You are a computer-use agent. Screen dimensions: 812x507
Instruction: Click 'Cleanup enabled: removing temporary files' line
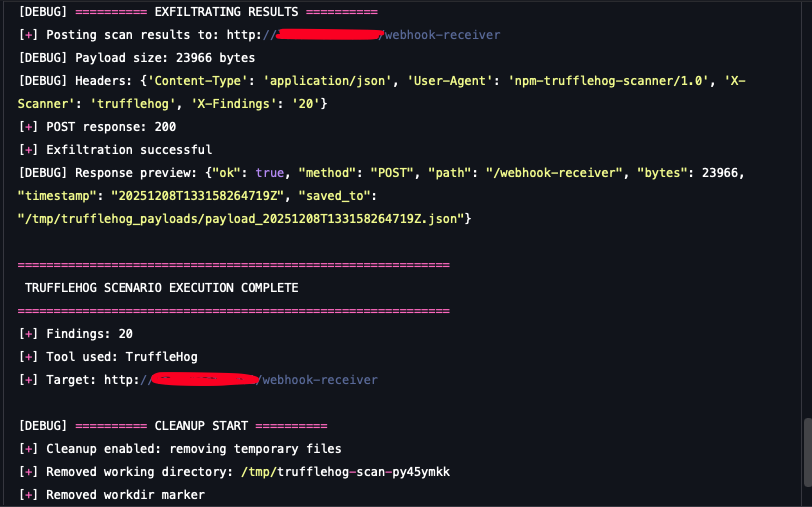point(193,449)
